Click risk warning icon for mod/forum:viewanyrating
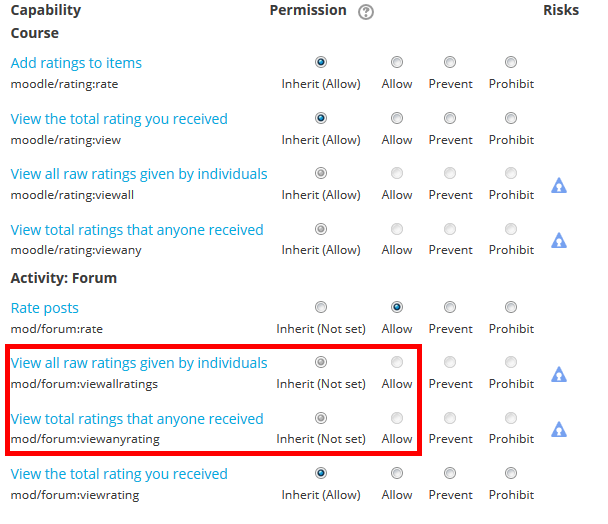 [x=559, y=429]
